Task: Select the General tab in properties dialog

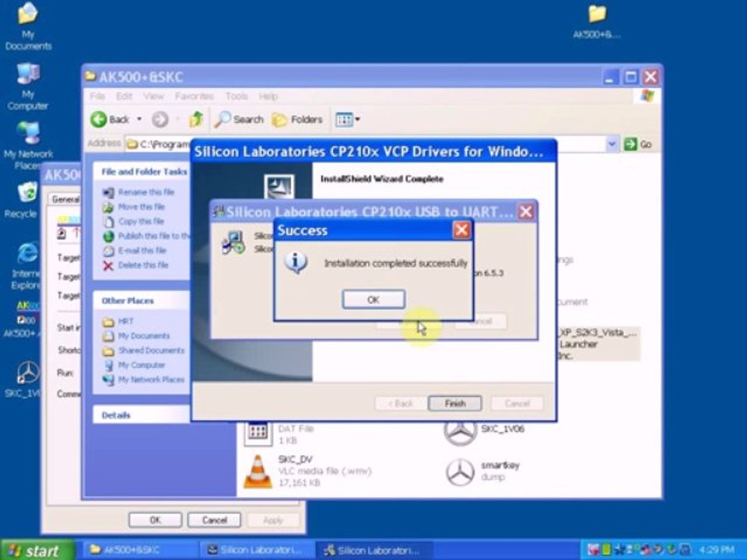Action: point(65,199)
